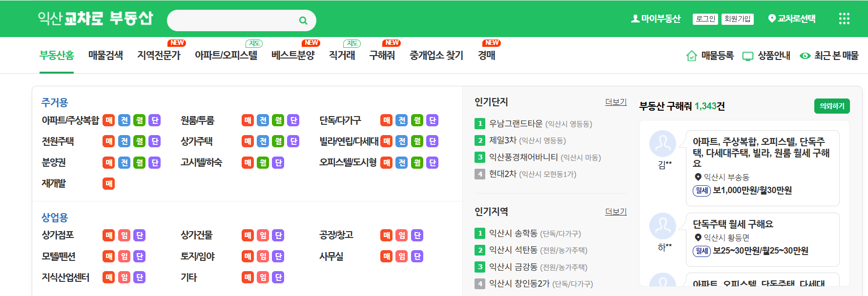The image size is (868, 296).
Task: Select 매 badge for 재개발
Action: pos(109,184)
